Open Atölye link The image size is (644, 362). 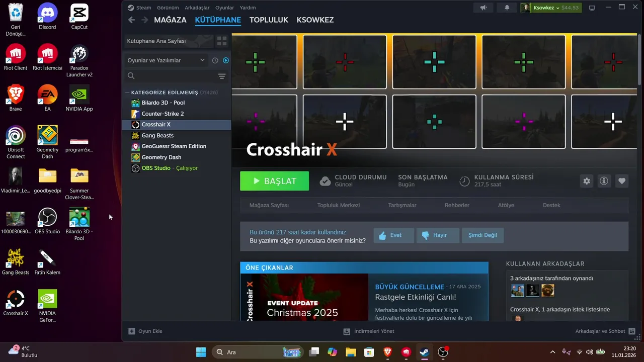point(506,205)
